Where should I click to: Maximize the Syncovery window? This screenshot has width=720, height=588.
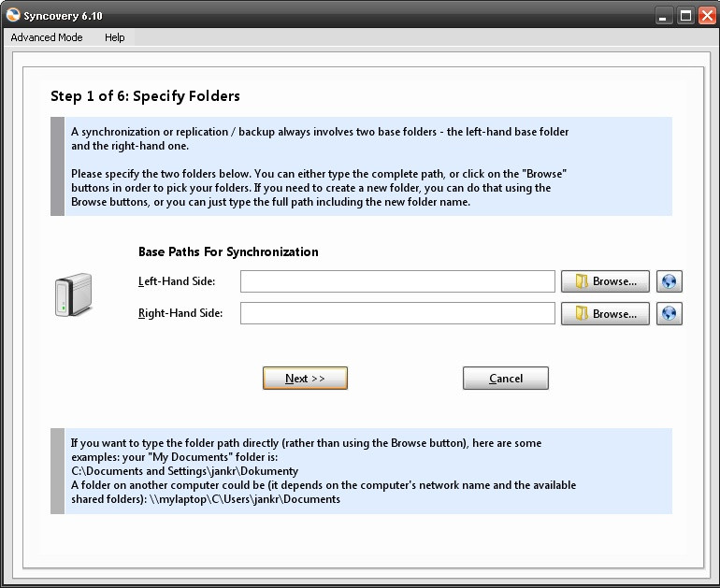tap(686, 16)
